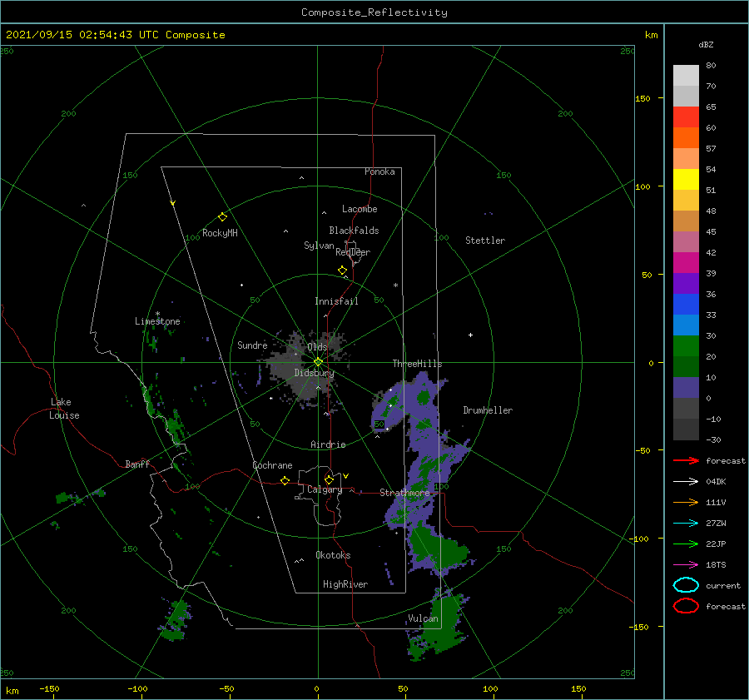This screenshot has height=700, width=749.
Task: Click the dBZ legend heading
Action: coord(706,44)
